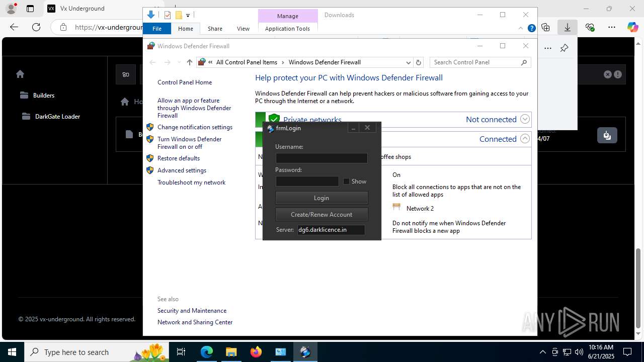This screenshot has height=362, width=644.
Task: Open Browser essentials heart icon
Action: click(590, 27)
